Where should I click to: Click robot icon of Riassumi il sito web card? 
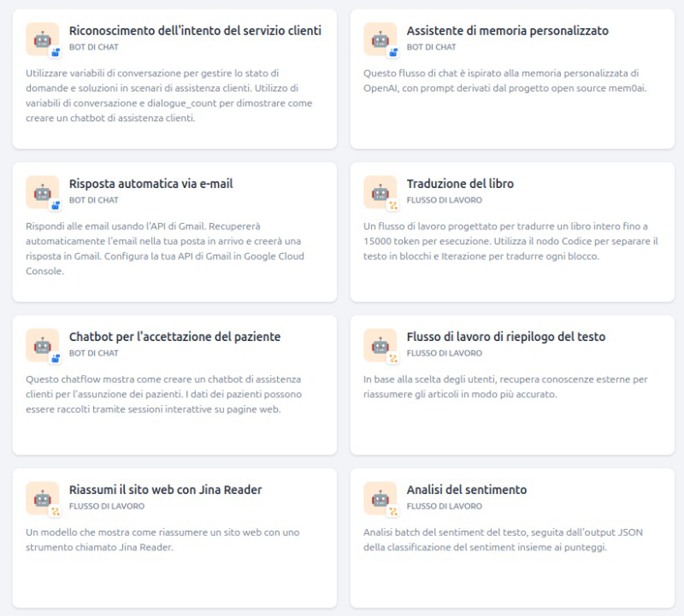[x=42, y=498]
